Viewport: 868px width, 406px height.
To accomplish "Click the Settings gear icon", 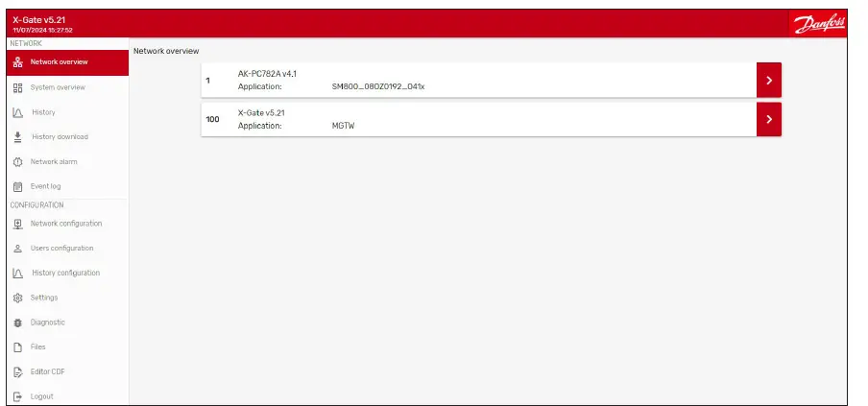I will pos(17,298).
